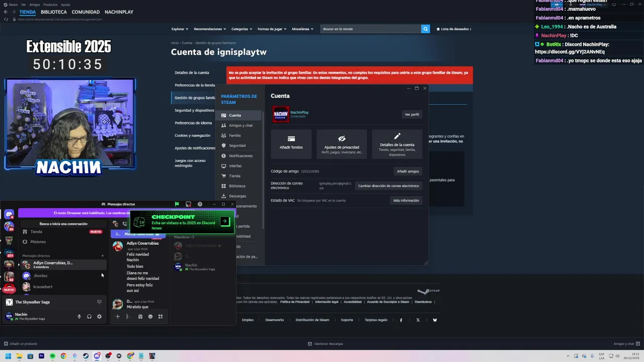
Task: Click the store search magnifier icon
Action: [x=426, y=29]
